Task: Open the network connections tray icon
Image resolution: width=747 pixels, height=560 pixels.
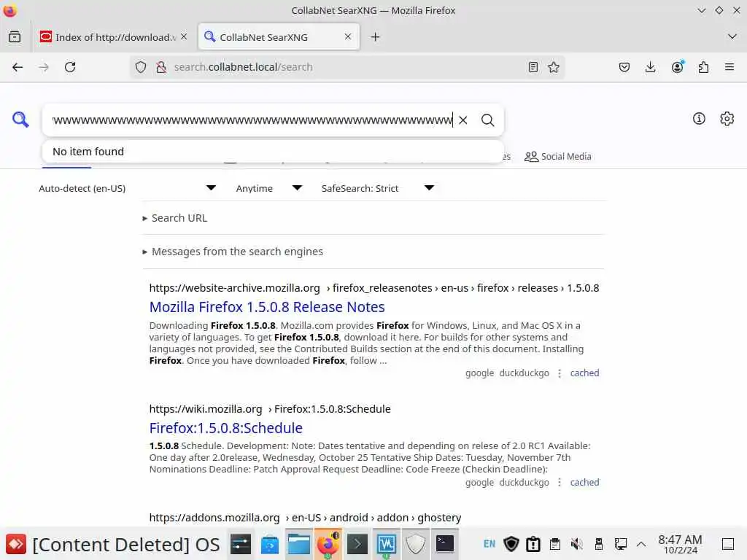Action: 620,544
